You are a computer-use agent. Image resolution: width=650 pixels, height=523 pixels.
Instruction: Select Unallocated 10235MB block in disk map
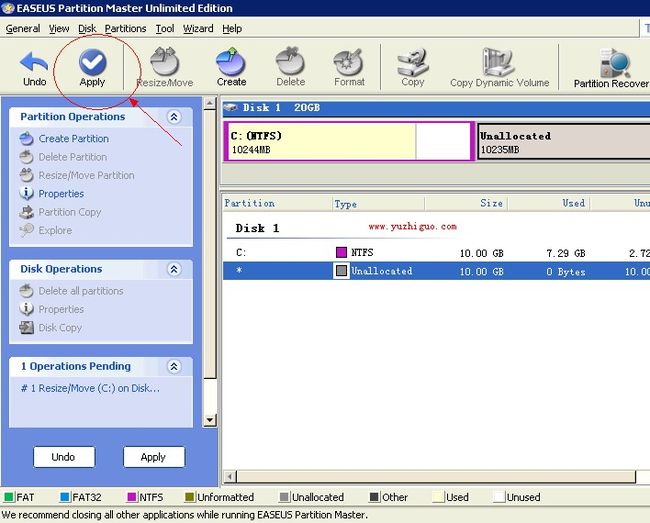pyautogui.click(x=563, y=141)
